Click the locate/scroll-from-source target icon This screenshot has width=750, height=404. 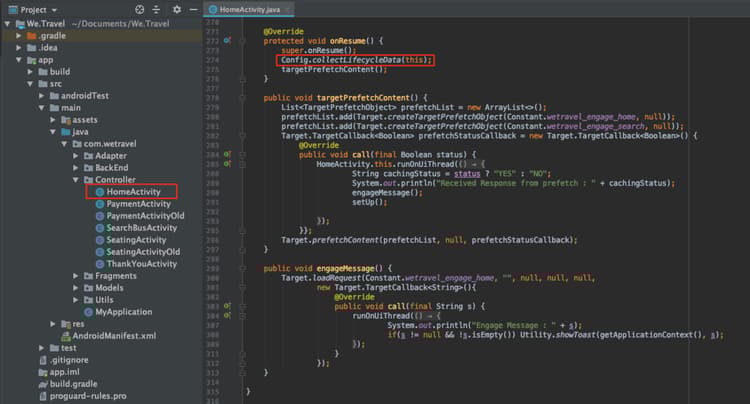coord(138,9)
